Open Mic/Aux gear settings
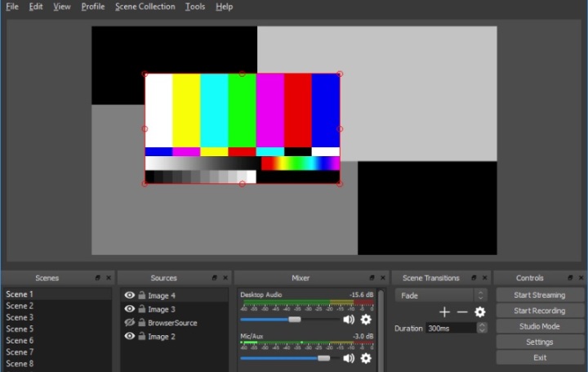The height and width of the screenshot is (372, 588). click(x=366, y=358)
